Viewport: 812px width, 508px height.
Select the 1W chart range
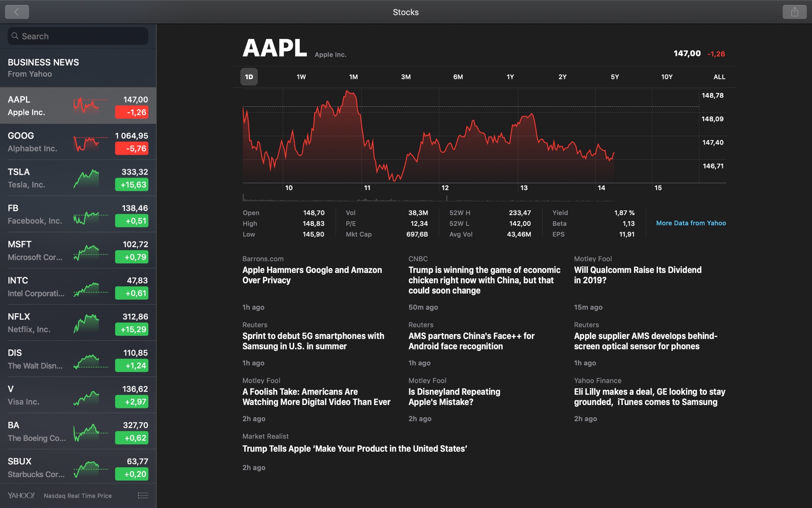tap(301, 77)
